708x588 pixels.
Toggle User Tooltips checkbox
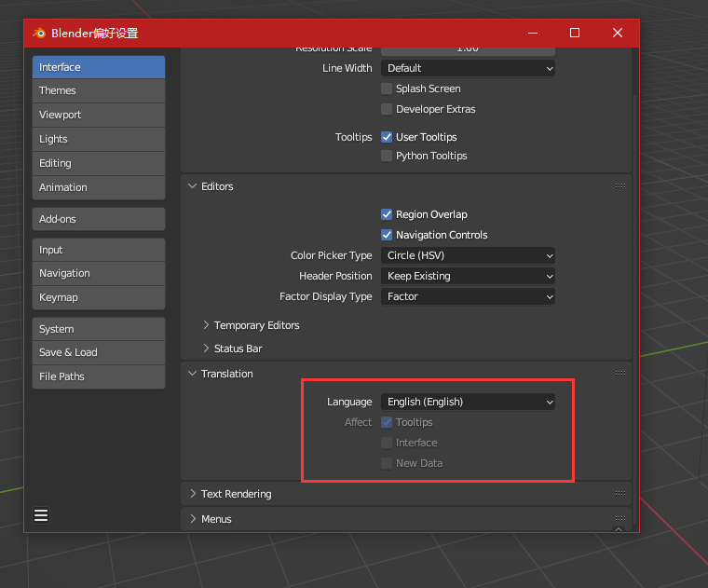click(387, 137)
